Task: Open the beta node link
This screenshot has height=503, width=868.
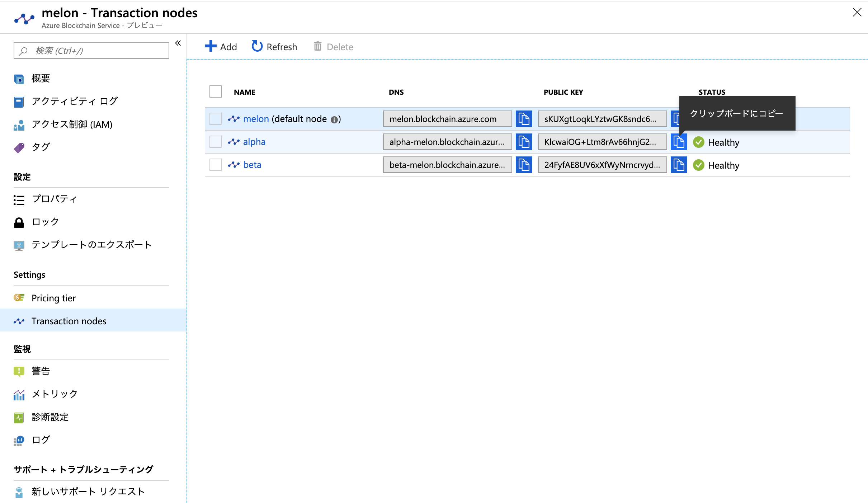Action: [x=252, y=165]
